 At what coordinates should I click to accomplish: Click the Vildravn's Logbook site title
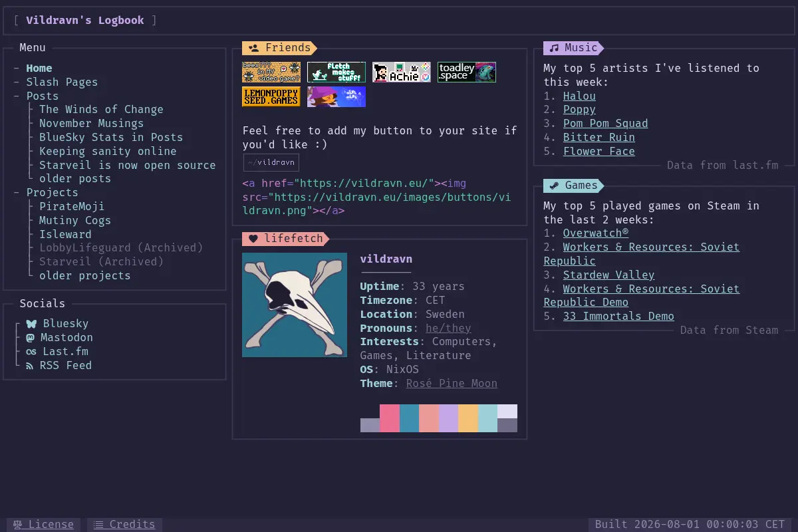(85, 21)
